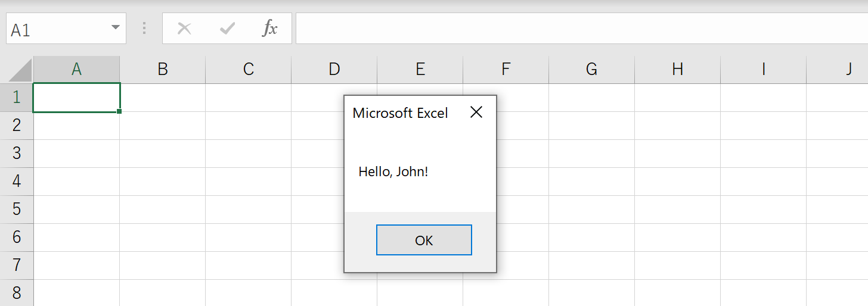Click the 'Microsoft Excel' dialog title
868x306 pixels.
tap(400, 113)
